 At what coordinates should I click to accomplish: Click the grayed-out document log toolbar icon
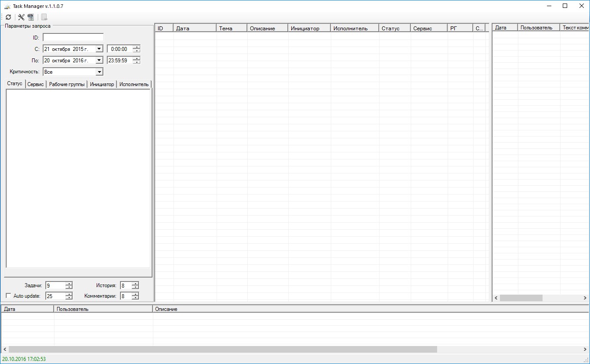[44, 17]
